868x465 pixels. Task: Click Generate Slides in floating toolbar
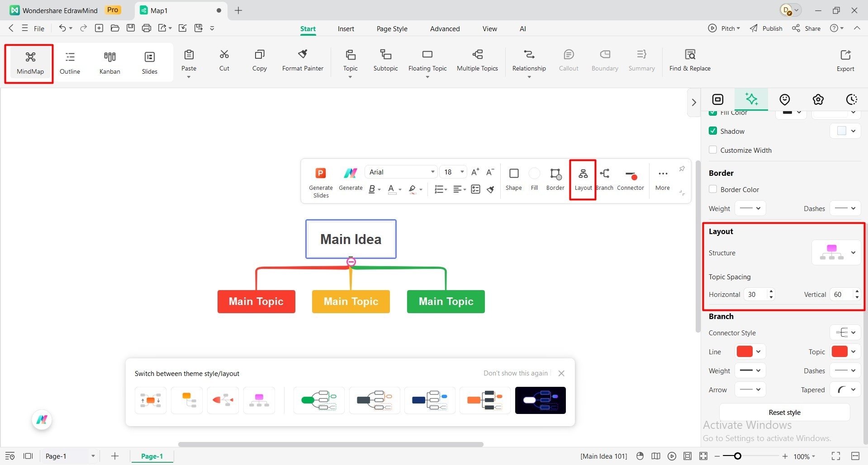321,182
